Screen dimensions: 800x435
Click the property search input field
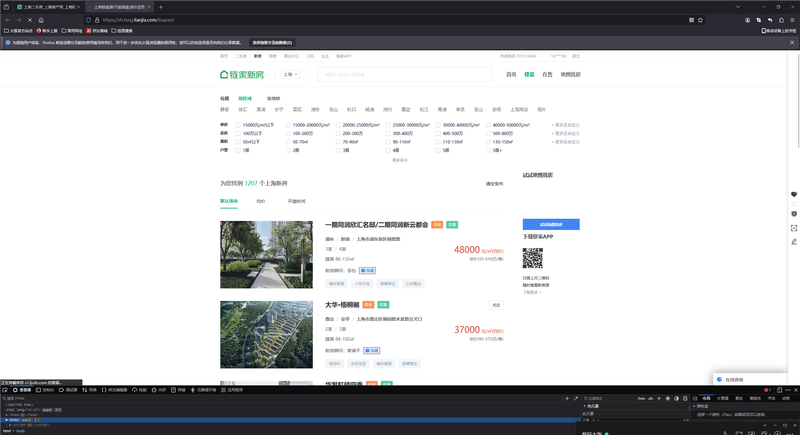tap(405, 74)
